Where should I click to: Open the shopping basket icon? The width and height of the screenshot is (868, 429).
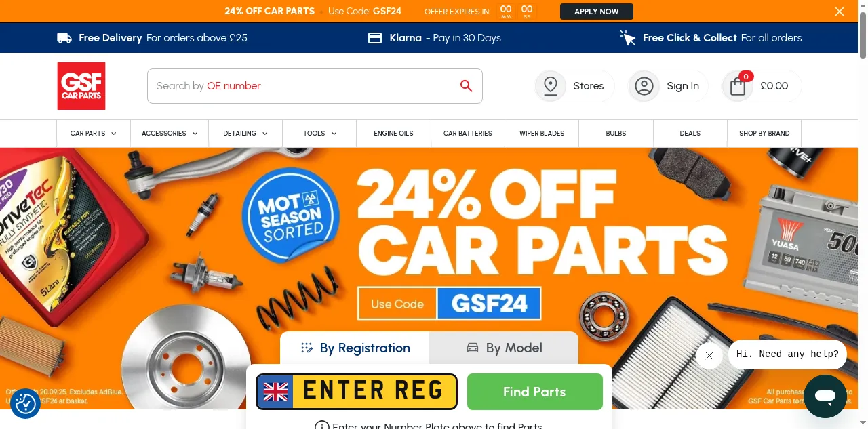point(738,86)
